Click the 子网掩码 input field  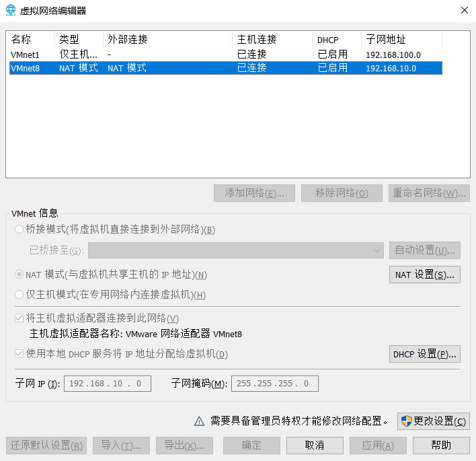click(x=274, y=384)
